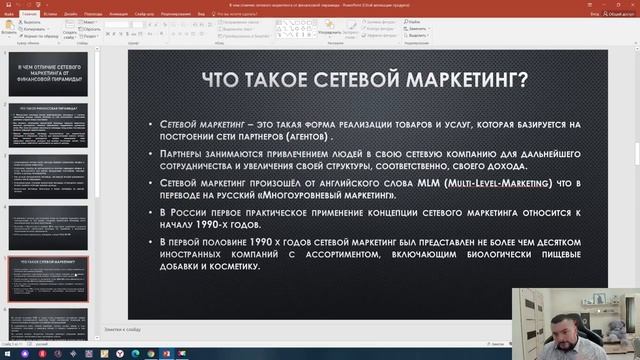This screenshot has width=640, height=360.
Task: Select the first slide thumbnail
Action: click(48, 74)
